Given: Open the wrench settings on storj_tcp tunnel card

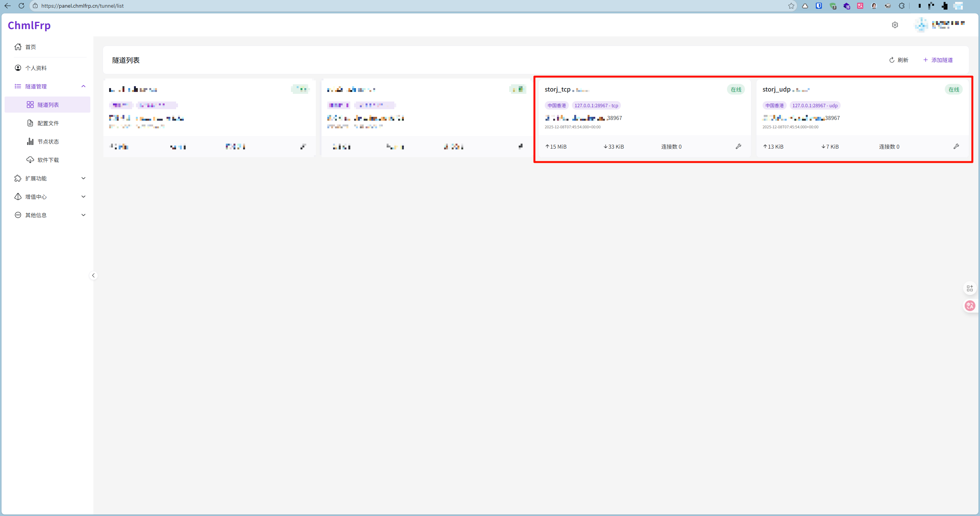Looking at the screenshot, I should 738,146.
